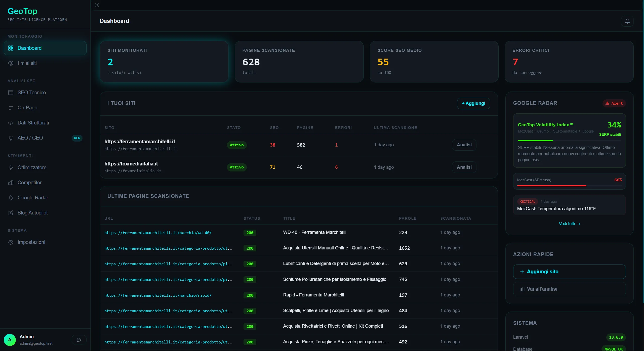This screenshot has height=351, width=644.
Task: Click the Blog Autopilot pencil icon
Action: (x=11, y=213)
